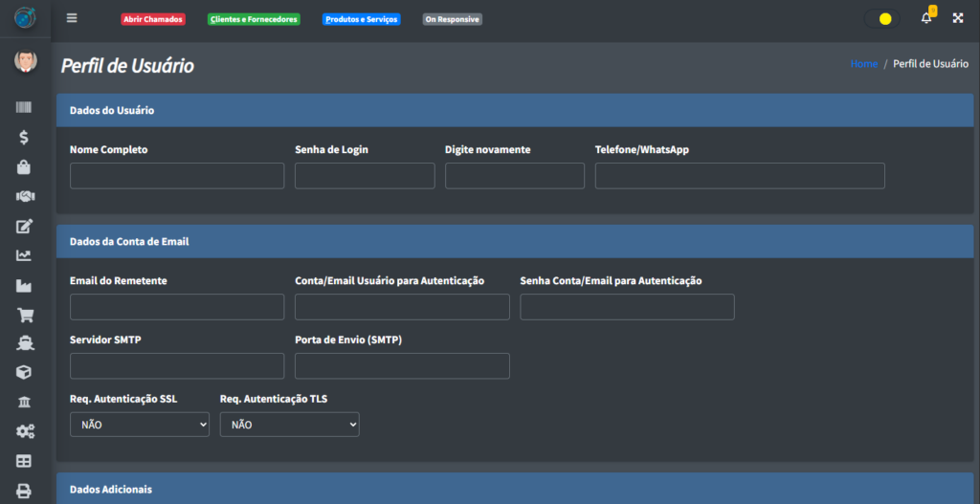Click the Abrir Chamados button
The width and height of the screenshot is (980, 504).
pos(153,19)
